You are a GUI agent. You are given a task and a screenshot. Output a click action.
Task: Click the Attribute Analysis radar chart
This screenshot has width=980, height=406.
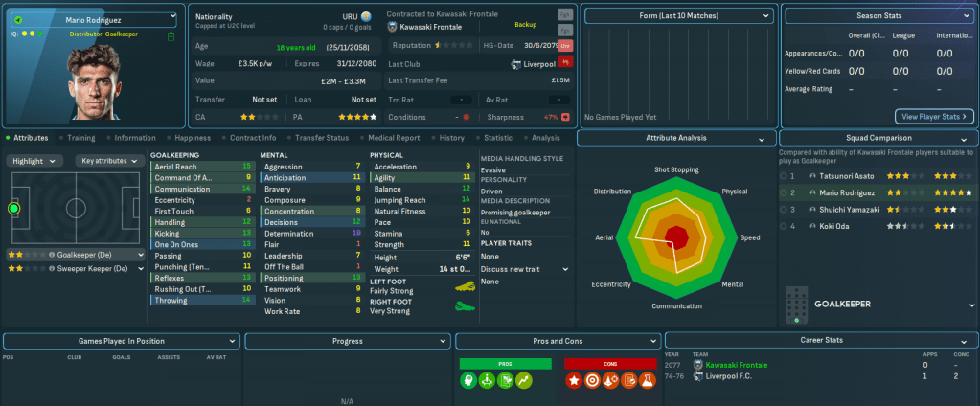[676, 235]
